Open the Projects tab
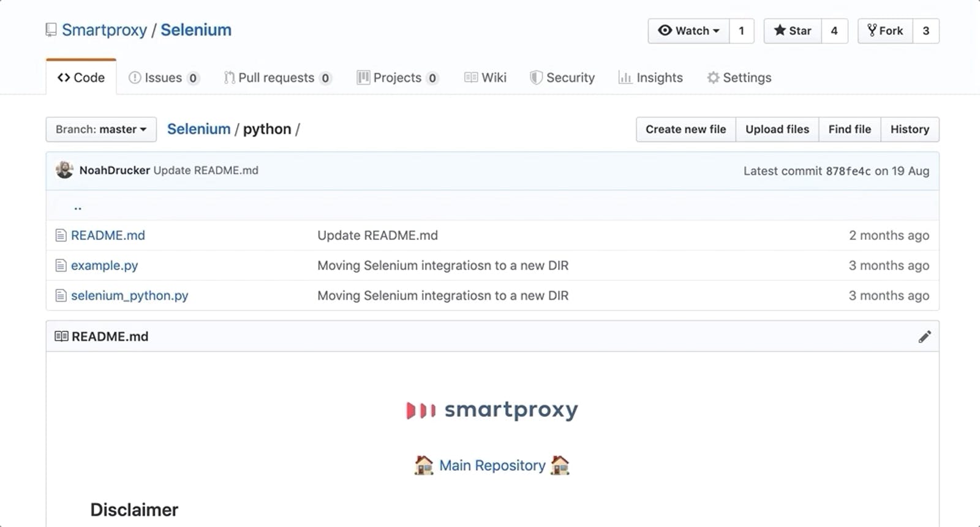 [x=398, y=78]
